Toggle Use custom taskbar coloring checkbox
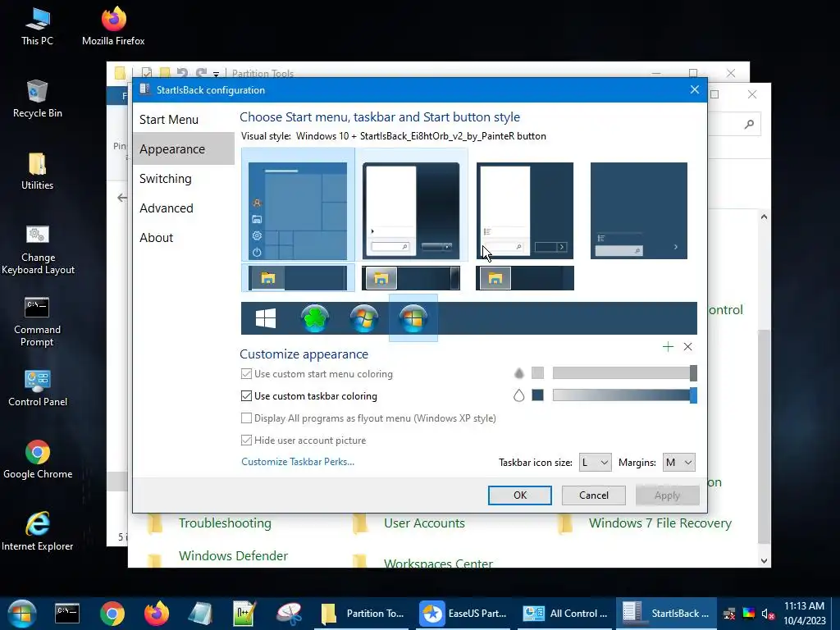This screenshot has width=840, height=630. pyautogui.click(x=246, y=396)
